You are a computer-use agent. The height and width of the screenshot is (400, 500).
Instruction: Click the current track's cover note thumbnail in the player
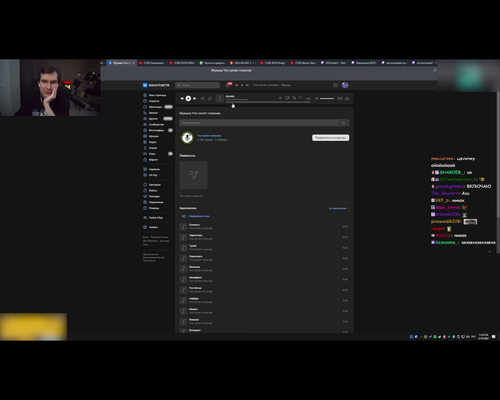220,98
